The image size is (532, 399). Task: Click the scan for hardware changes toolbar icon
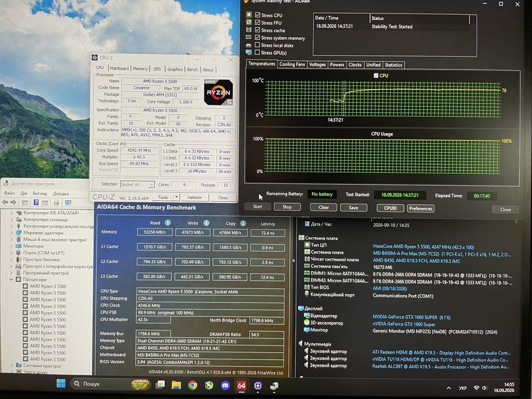tap(56, 202)
